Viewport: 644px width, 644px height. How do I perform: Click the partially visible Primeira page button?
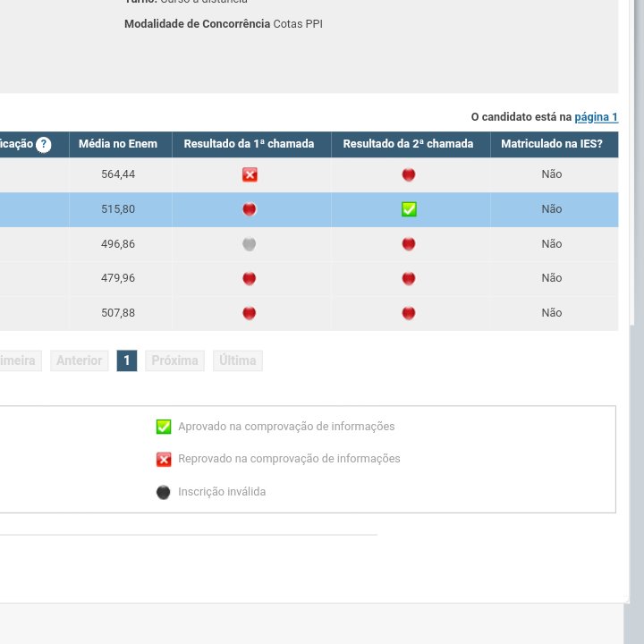coord(19,360)
